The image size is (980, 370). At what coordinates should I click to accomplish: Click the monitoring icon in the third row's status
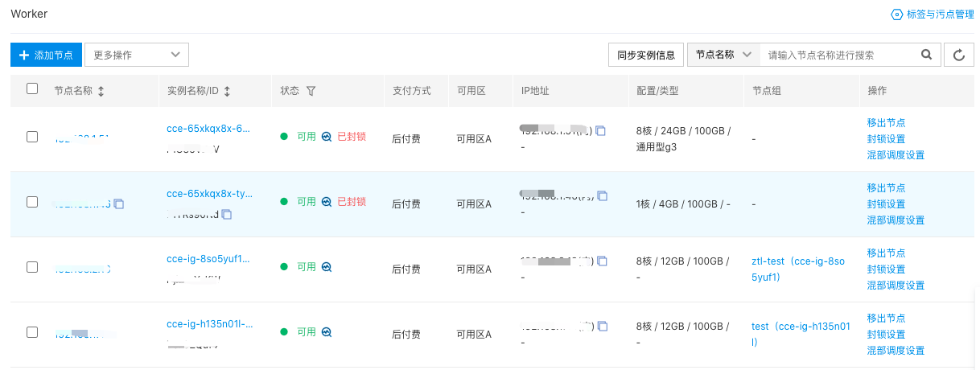326,267
